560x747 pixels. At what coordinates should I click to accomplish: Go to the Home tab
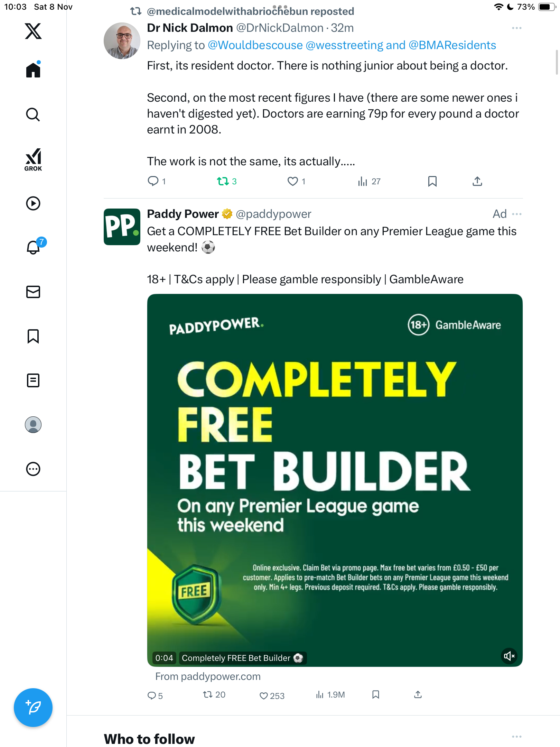tap(33, 70)
